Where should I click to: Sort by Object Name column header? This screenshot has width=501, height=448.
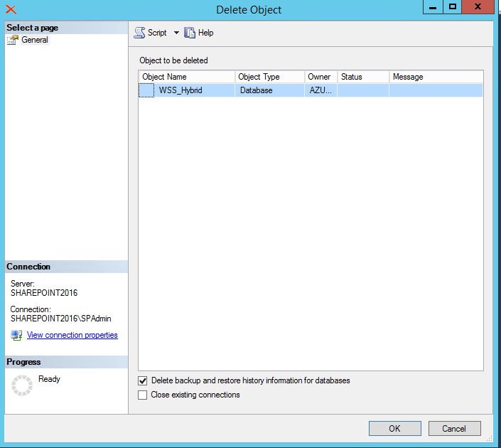(187, 77)
